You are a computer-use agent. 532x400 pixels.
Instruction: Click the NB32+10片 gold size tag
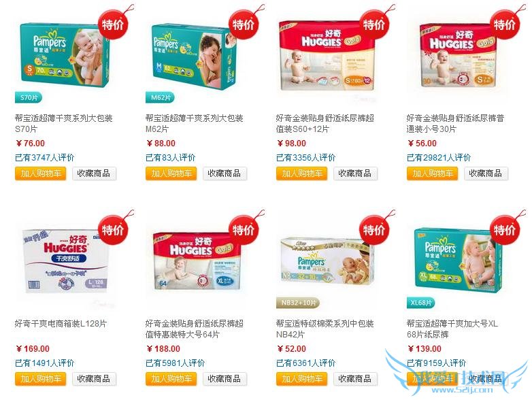click(298, 303)
